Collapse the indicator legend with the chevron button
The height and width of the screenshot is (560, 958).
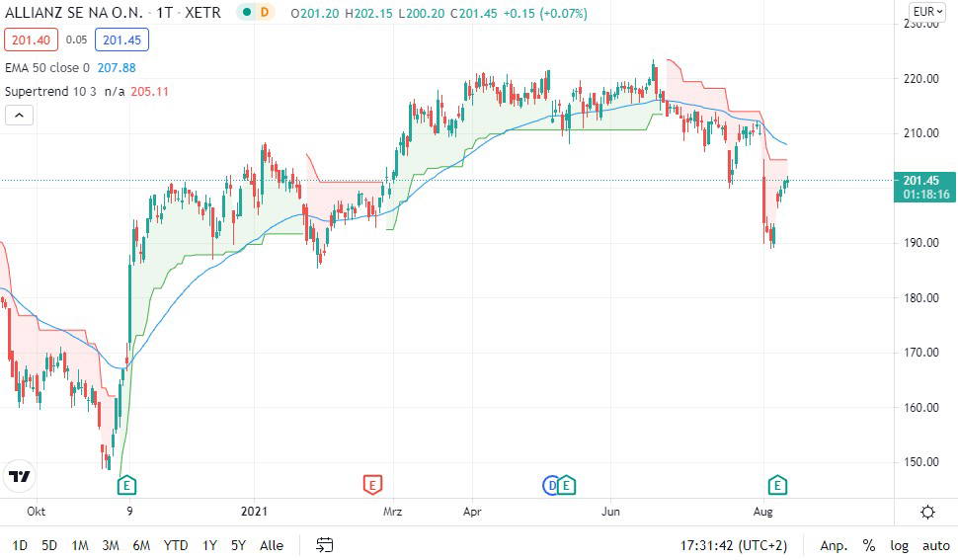(x=19, y=115)
